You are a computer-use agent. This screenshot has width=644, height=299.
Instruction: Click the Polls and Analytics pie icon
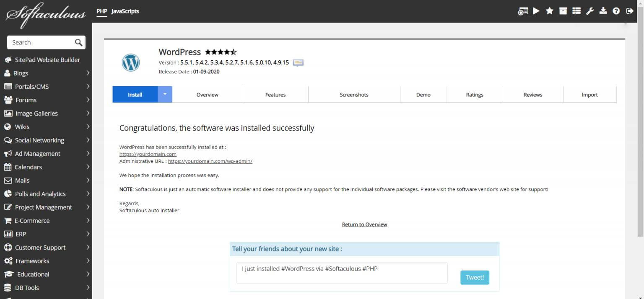click(8, 194)
